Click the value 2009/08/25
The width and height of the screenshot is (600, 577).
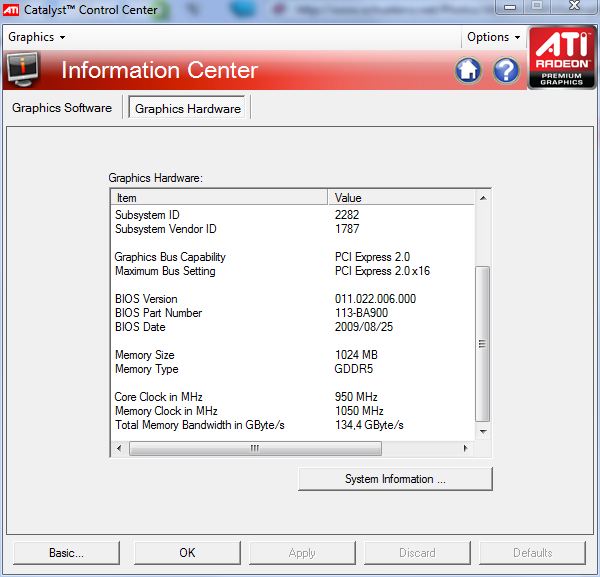click(364, 327)
